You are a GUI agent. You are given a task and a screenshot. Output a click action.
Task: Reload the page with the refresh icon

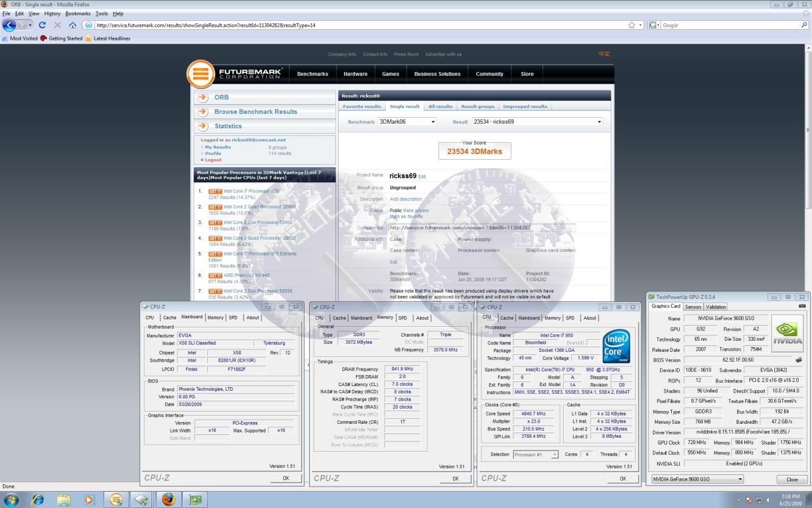(42, 25)
